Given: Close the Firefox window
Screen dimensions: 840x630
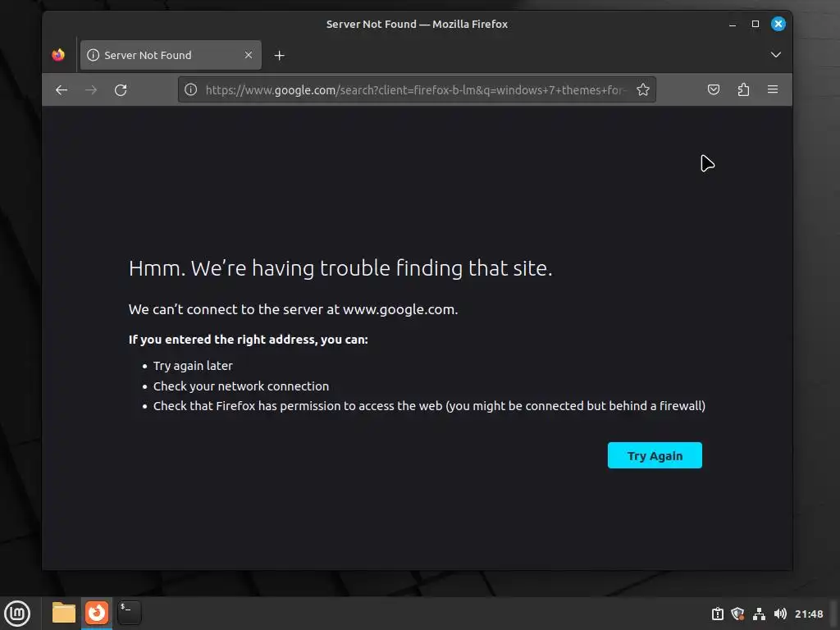Looking at the screenshot, I should coord(778,24).
